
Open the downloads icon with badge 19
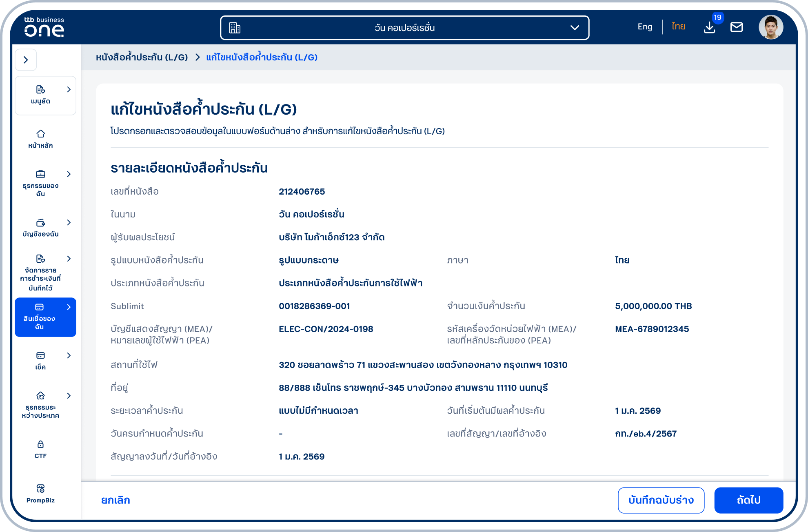710,27
